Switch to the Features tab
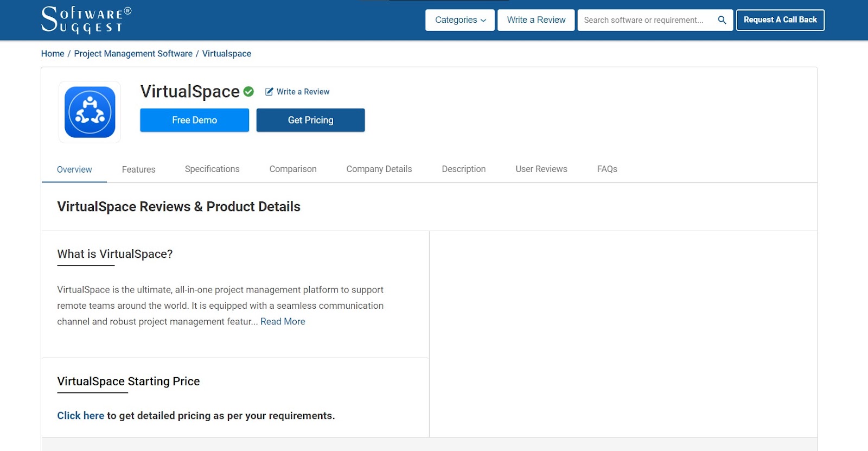868x451 pixels. coord(139,169)
